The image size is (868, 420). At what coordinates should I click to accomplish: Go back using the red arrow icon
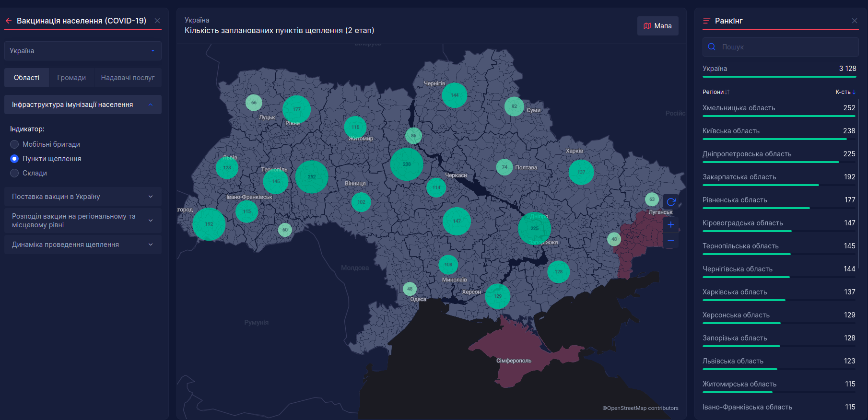pyautogui.click(x=9, y=21)
